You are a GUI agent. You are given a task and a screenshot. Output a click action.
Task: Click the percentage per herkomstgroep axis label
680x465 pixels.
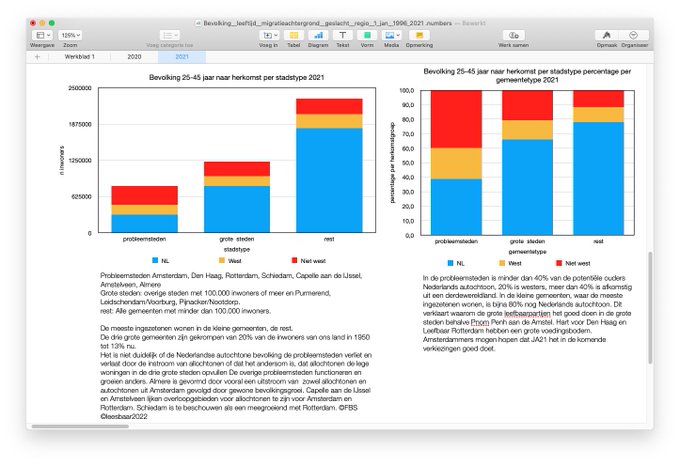click(x=392, y=163)
